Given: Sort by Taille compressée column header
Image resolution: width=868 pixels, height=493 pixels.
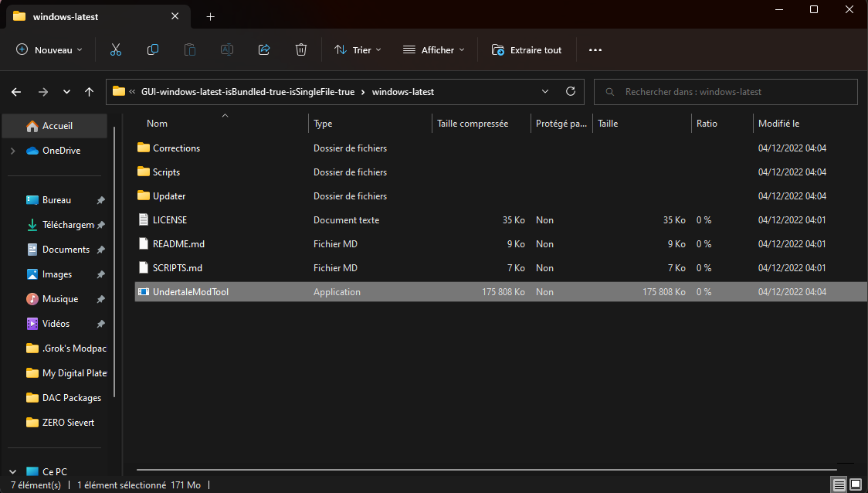Looking at the screenshot, I should coord(481,124).
